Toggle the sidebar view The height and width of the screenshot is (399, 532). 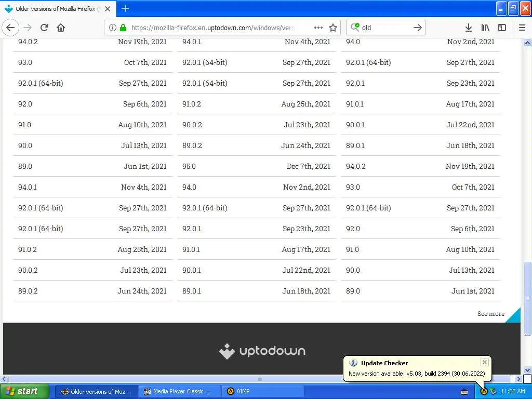coord(502,28)
